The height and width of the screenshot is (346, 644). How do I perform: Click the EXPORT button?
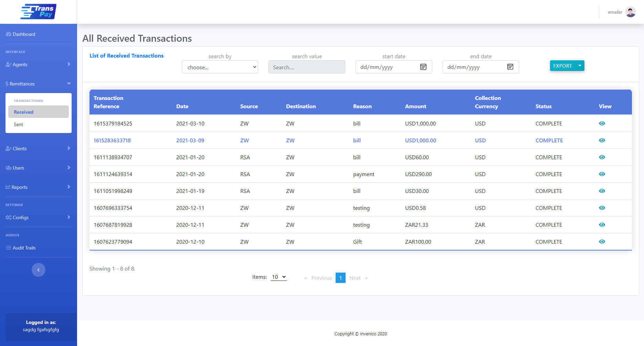[563, 65]
